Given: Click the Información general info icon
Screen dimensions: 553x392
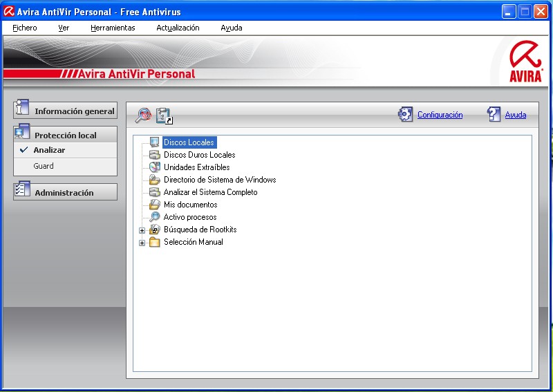Looking at the screenshot, I should coord(22,108).
